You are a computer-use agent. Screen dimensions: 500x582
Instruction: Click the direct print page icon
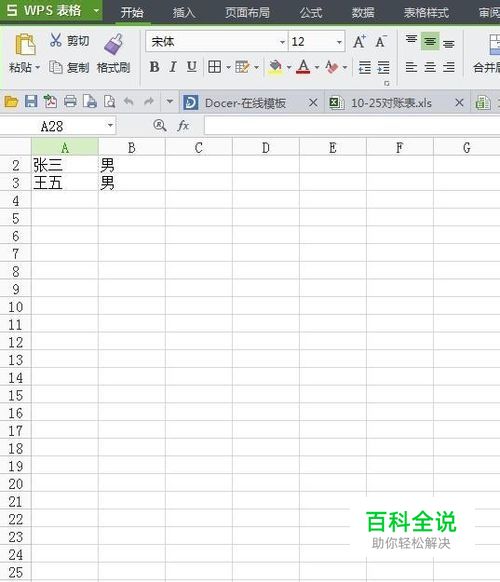point(90,101)
